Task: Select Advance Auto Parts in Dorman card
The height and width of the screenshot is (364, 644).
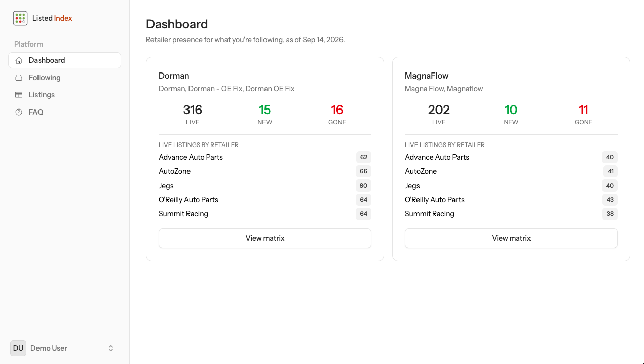Action: 265,157
